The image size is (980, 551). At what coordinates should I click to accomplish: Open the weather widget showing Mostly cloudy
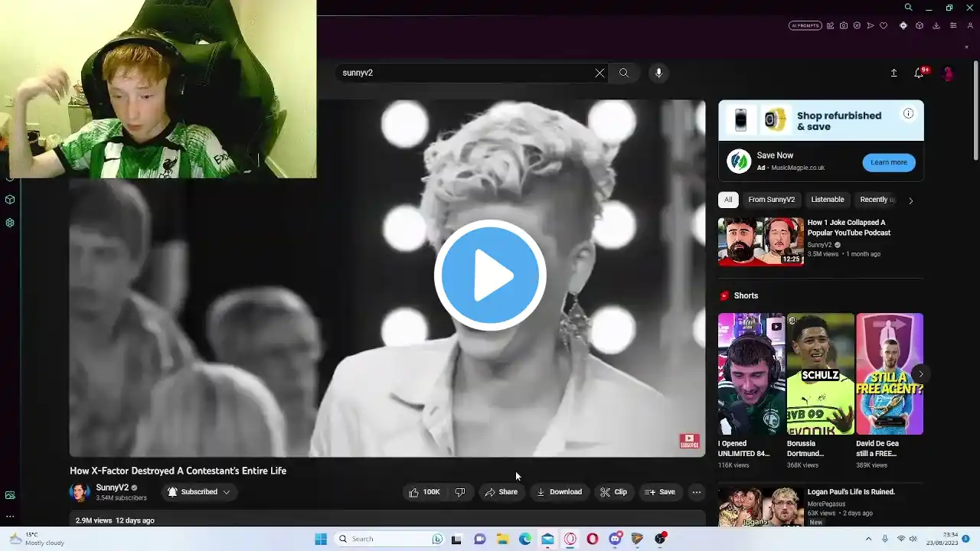click(x=35, y=539)
